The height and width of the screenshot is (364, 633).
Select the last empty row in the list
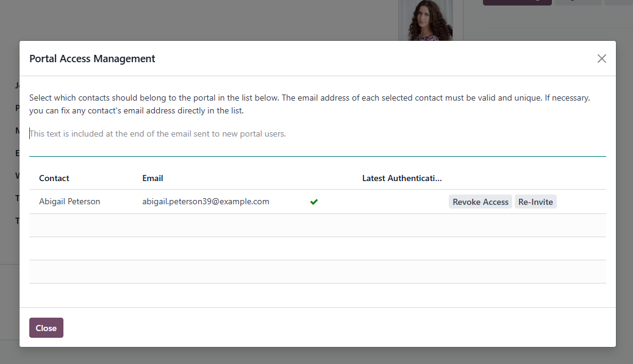coord(317,271)
